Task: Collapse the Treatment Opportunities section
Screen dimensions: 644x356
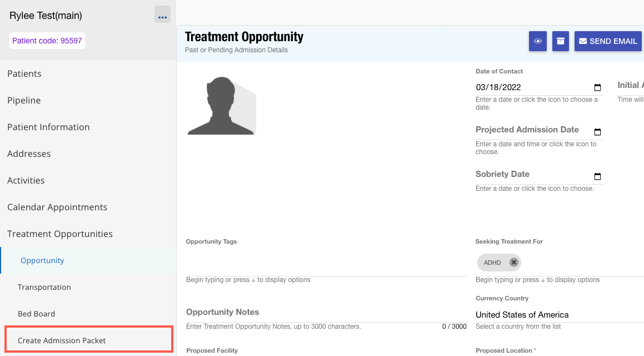Action: click(x=60, y=234)
